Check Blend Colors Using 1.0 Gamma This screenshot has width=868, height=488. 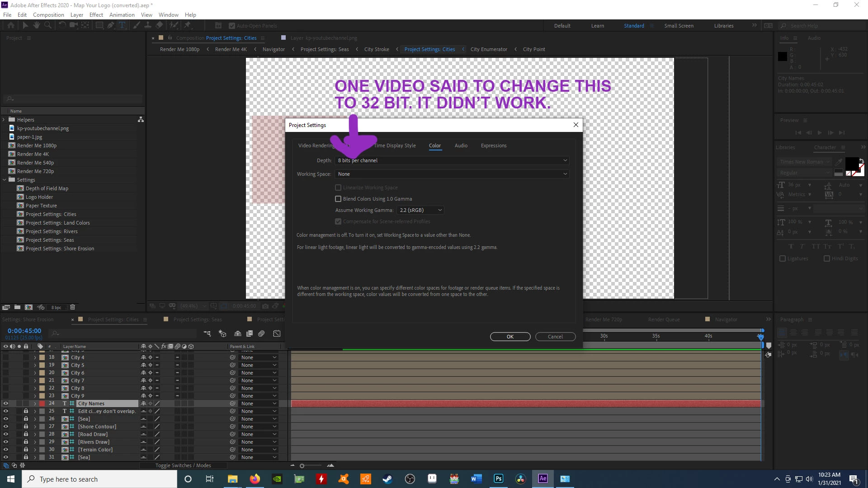(338, 199)
